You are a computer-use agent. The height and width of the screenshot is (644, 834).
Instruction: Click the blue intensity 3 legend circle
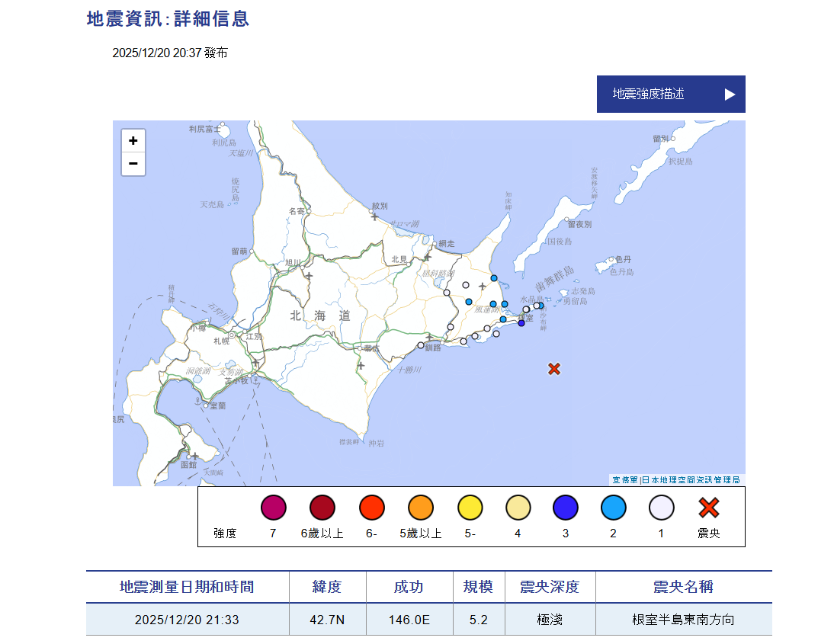click(x=565, y=507)
